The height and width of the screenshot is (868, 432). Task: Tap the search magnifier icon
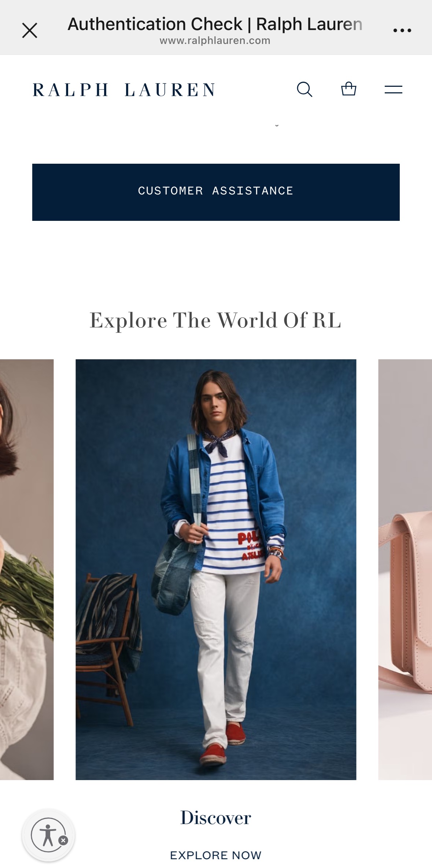(x=304, y=89)
